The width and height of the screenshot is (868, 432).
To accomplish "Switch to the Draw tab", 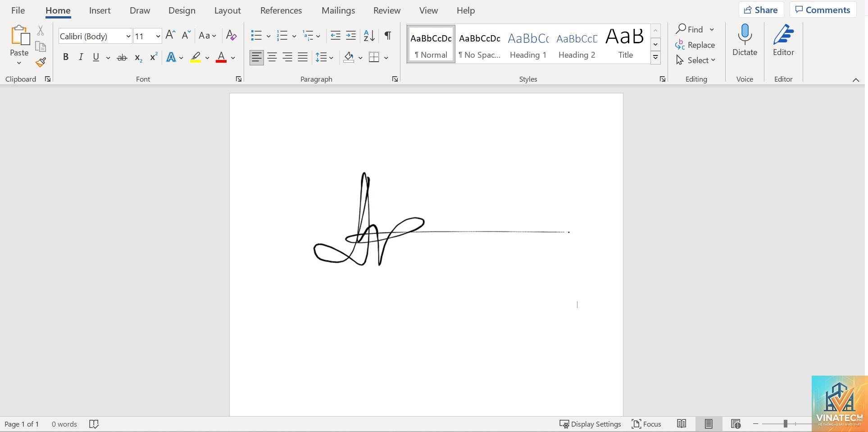I will click(140, 10).
